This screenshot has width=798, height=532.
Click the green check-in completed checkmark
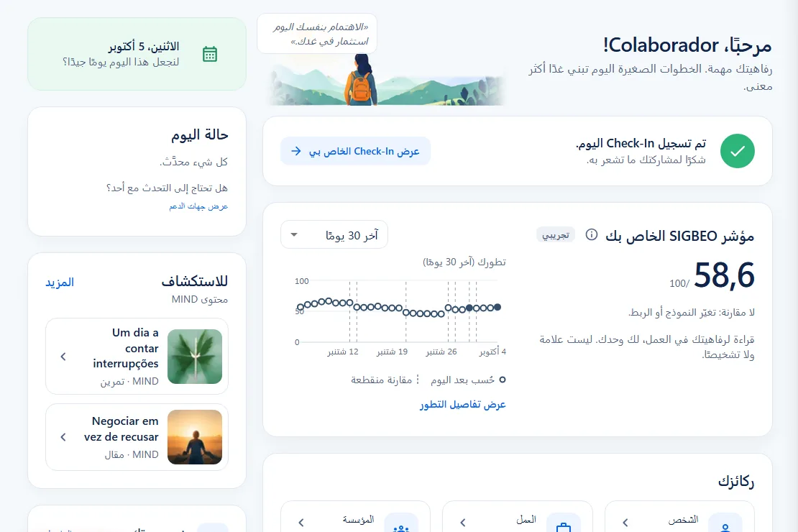pyautogui.click(x=738, y=151)
